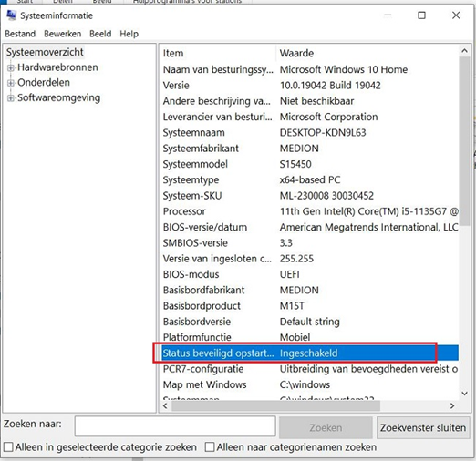This screenshot has height=461, width=476.
Task: Select the BIOS-versie/datum row
Action: (x=309, y=228)
